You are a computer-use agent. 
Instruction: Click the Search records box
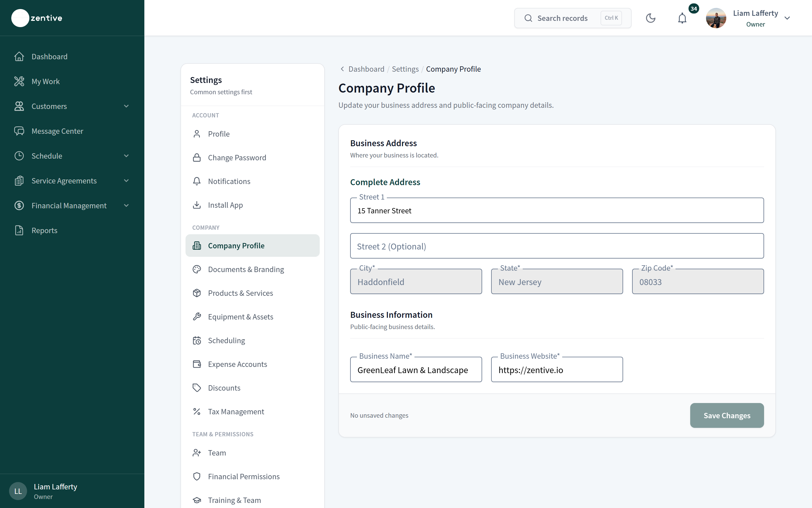(573, 18)
